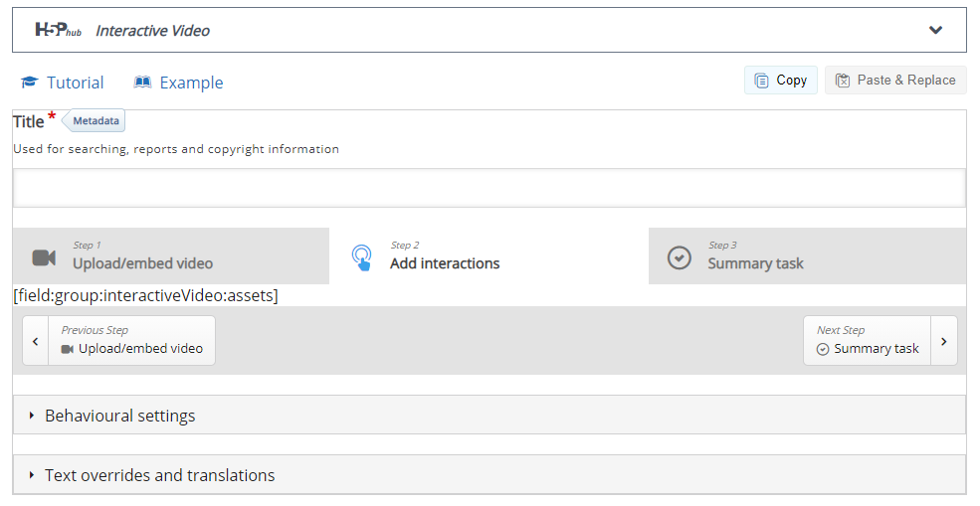
Task: Switch to the Summary task step tab
Action: coord(807,256)
